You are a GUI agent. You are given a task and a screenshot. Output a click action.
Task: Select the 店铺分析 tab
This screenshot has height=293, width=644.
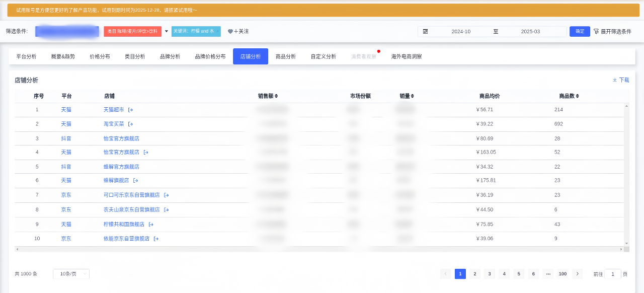(251, 56)
